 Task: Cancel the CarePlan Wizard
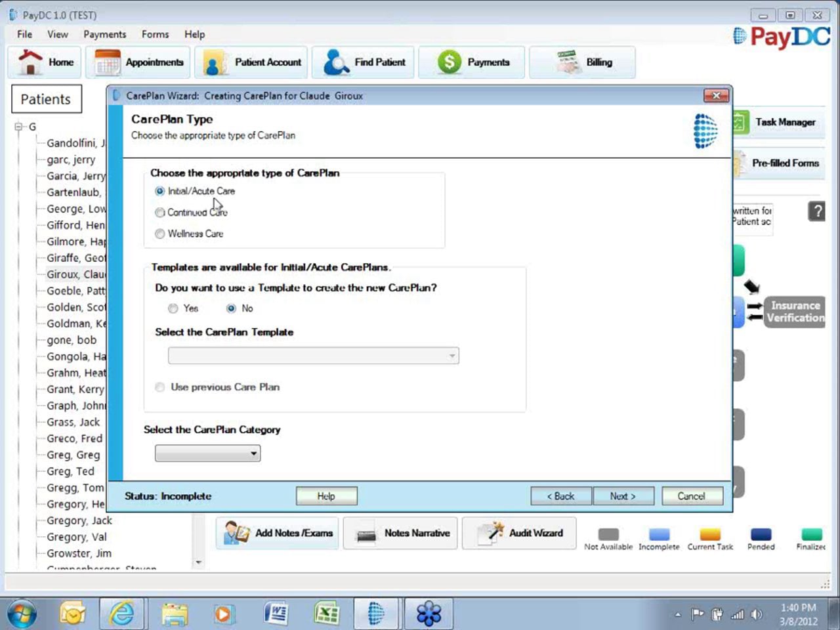click(x=692, y=496)
